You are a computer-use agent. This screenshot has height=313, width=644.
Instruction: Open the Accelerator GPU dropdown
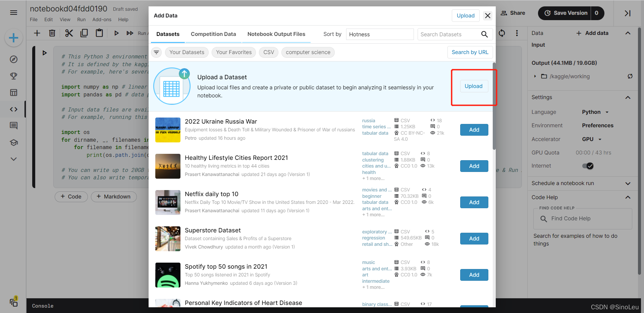[592, 139]
